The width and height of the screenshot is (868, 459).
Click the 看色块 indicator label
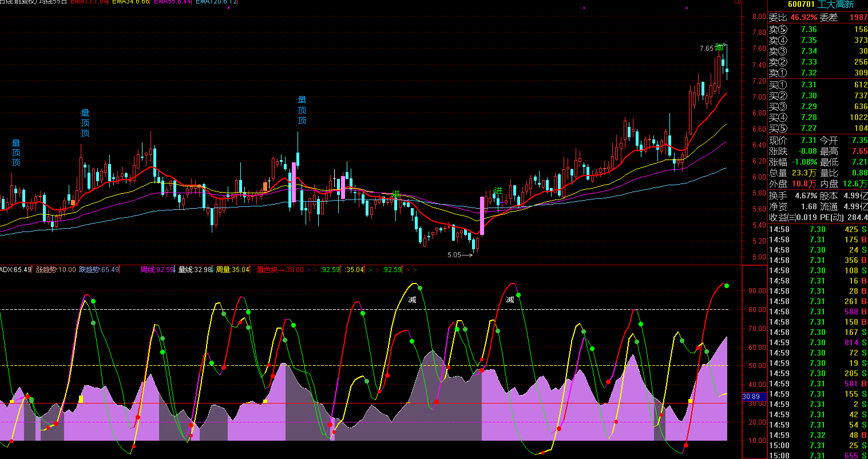click(268, 269)
